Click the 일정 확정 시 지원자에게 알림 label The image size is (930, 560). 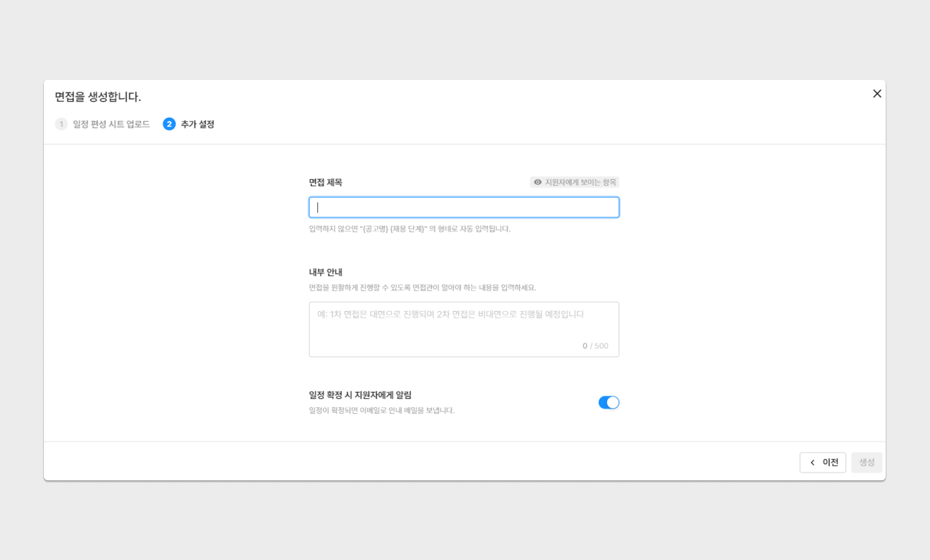click(360, 395)
